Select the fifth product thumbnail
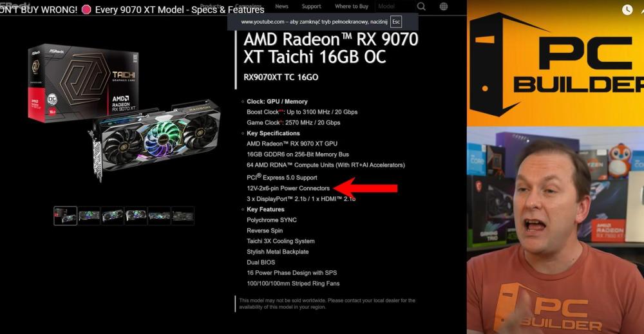Viewport: 644px width, 334px height. point(159,216)
